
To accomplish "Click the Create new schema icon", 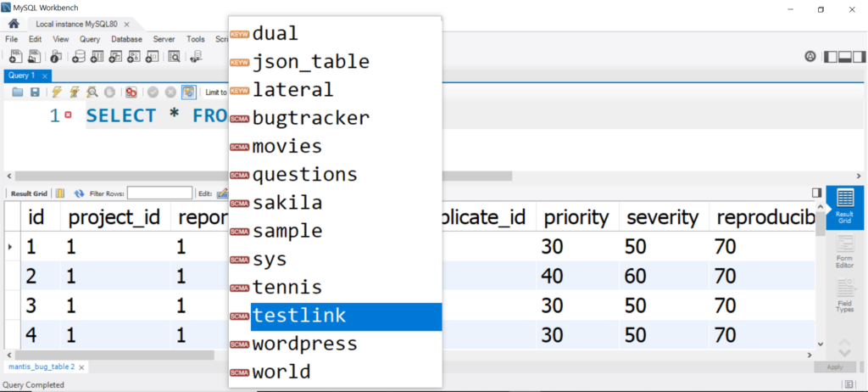I will pos(79,57).
